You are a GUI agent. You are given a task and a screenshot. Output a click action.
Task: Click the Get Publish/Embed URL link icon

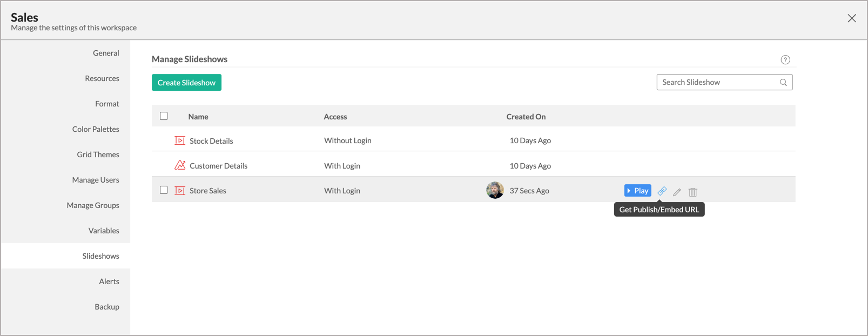[x=662, y=191]
